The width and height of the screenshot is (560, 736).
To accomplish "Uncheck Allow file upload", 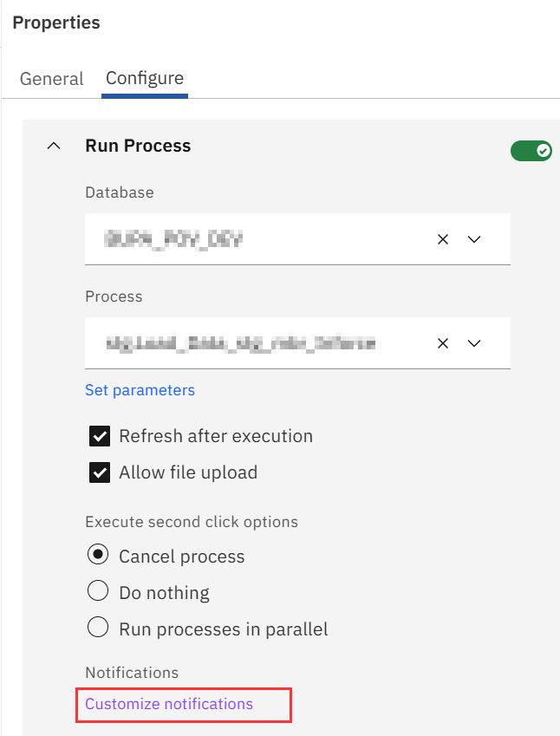I will point(100,472).
